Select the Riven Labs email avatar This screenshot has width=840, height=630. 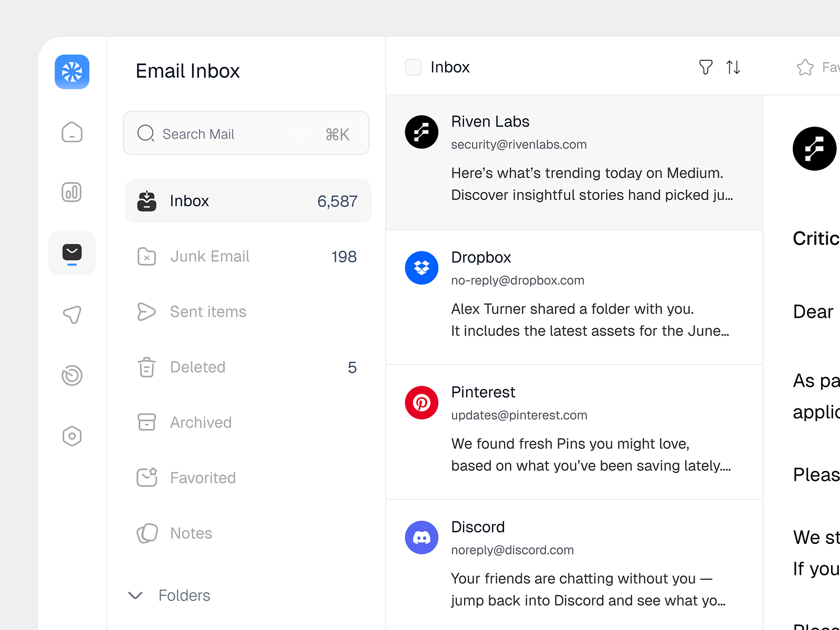(422, 132)
